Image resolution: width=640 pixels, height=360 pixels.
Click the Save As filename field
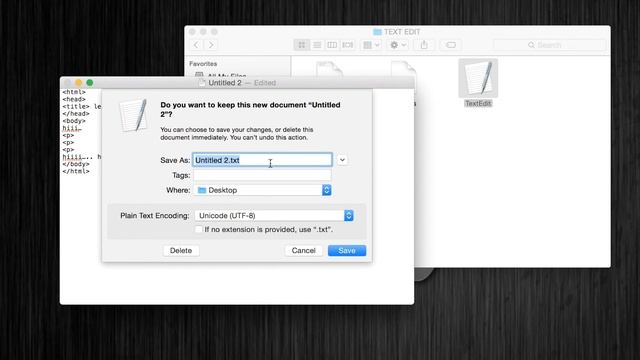tap(262, 160)
